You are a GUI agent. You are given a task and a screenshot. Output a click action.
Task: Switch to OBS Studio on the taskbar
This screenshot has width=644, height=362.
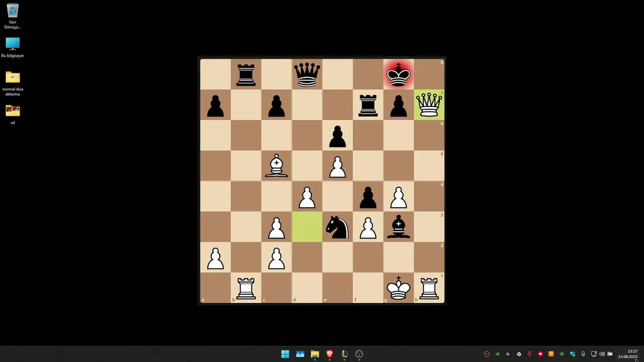coord(359,354)
